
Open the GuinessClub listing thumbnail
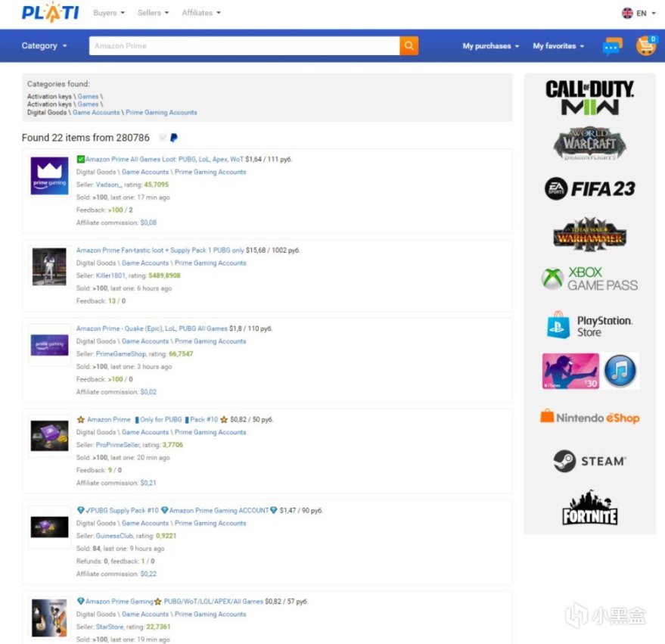pos(50,527)
